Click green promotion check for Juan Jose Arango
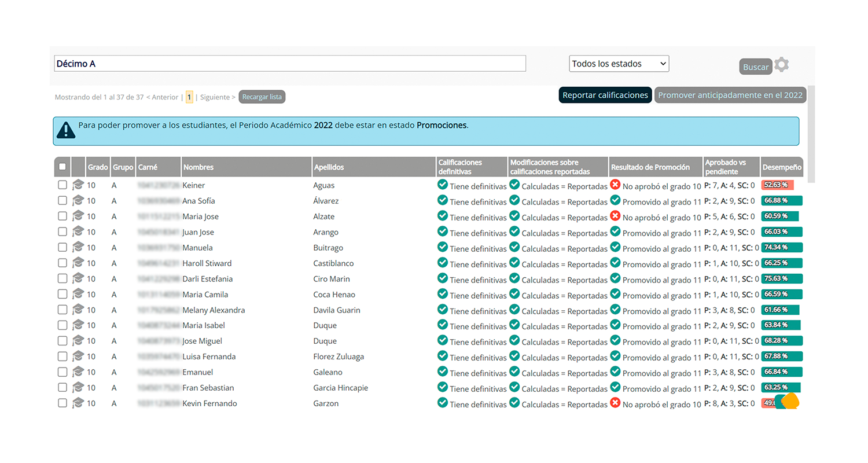868x463 pixels. coord(615,231)
